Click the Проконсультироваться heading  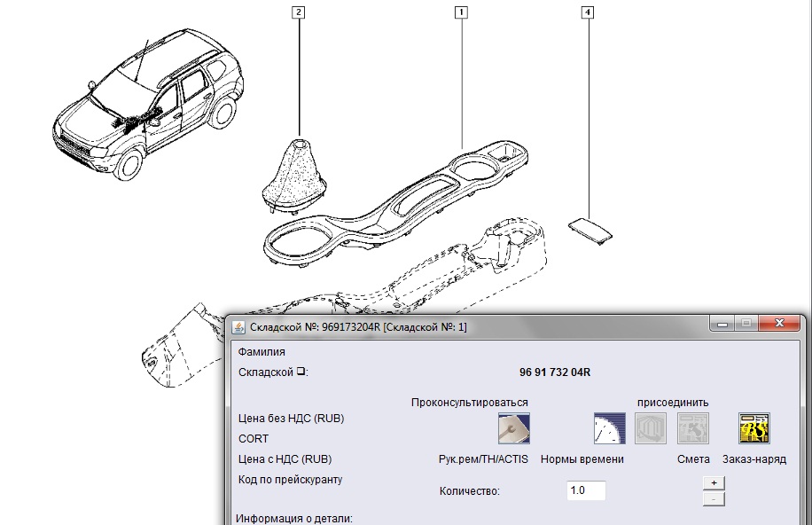pos(469,403)
